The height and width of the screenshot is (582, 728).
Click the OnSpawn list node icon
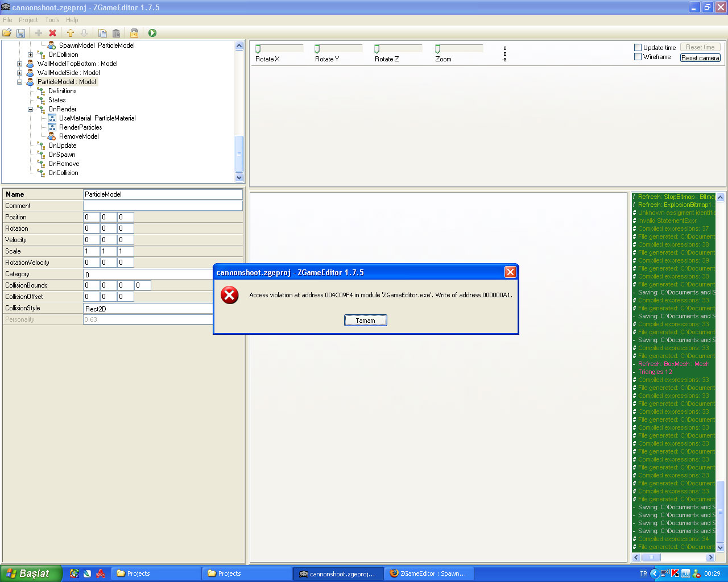(41, 155)
